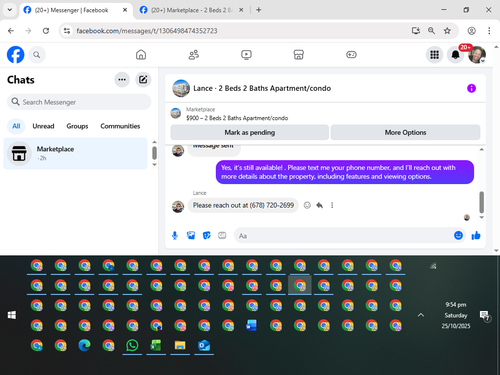Click Lance's avatar beside phone message
Screen dimensions: 500x375
178,207
